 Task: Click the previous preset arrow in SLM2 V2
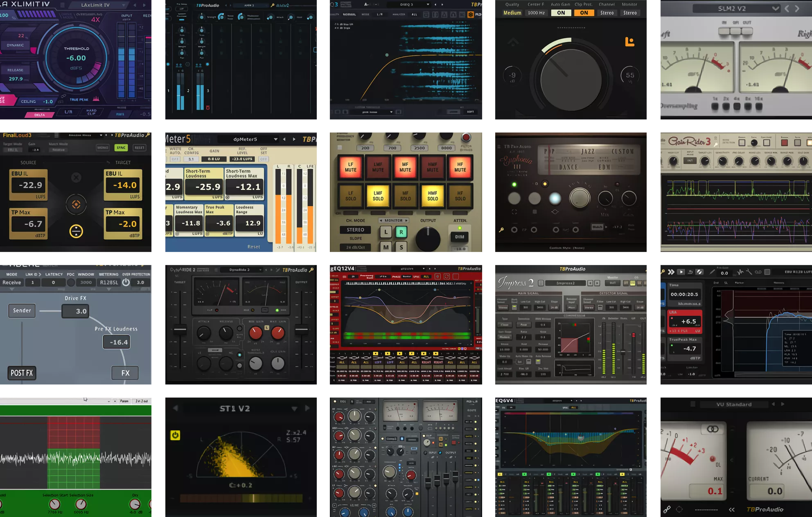[x=787, y=9]
